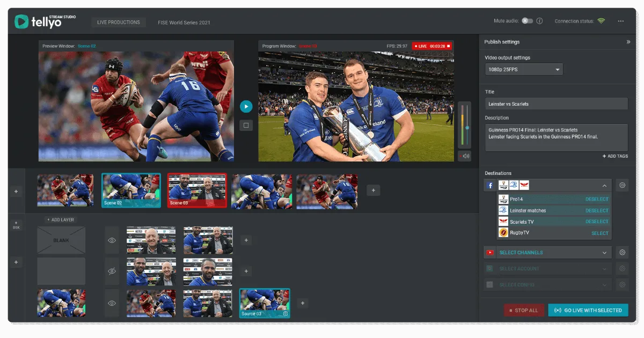Click the green connection status Wi-Fi icon
The image size is (644, 338).
[601, 20]
